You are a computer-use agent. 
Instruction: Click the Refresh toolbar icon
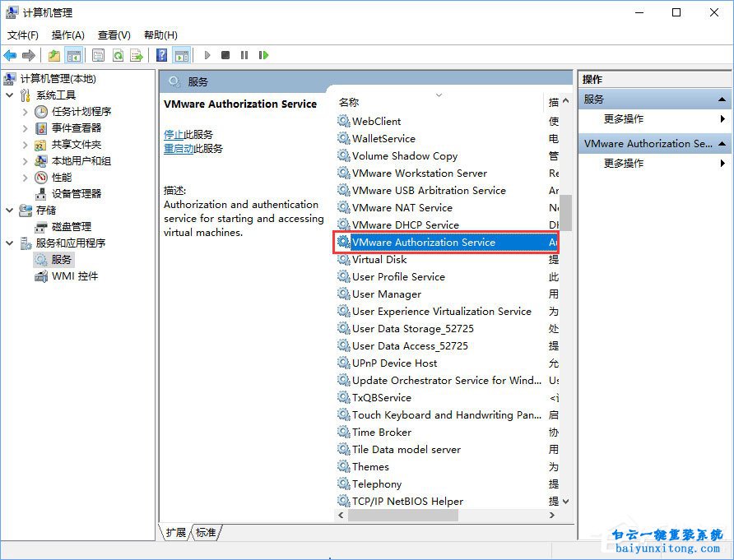pyautogui.click(x=118, y=55)
